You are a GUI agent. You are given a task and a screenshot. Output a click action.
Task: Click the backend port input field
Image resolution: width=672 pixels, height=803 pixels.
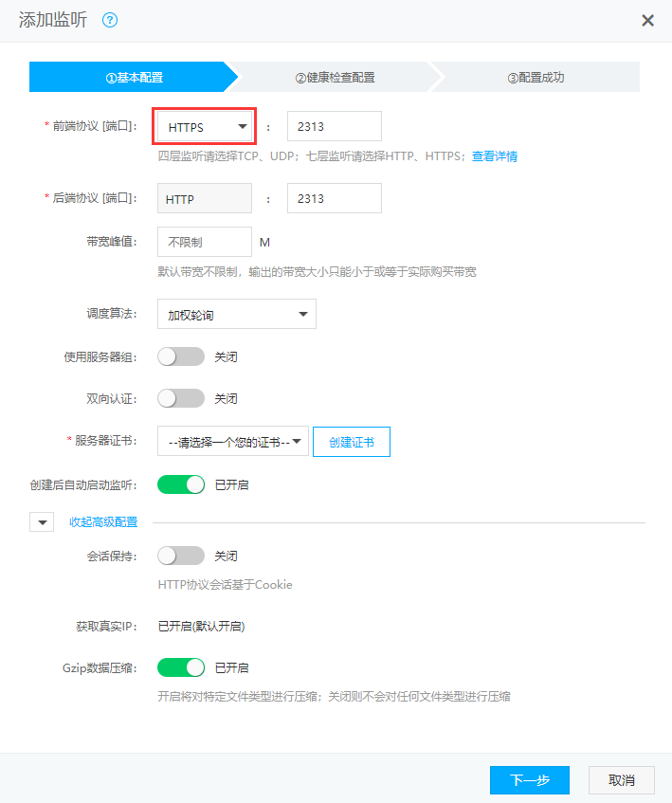(334, 198)
